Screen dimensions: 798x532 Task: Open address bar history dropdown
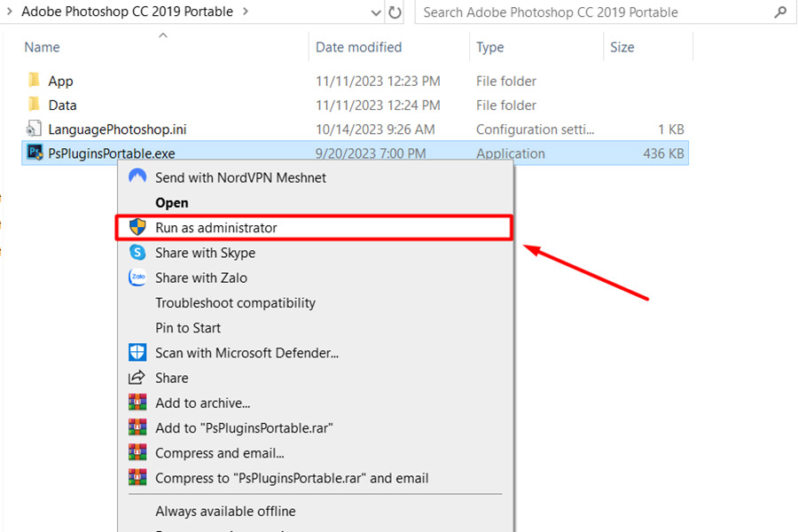click(x=376, y=12)
